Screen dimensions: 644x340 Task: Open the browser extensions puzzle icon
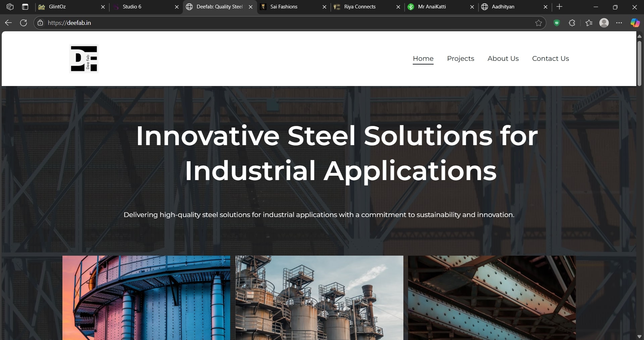[572, 23]
